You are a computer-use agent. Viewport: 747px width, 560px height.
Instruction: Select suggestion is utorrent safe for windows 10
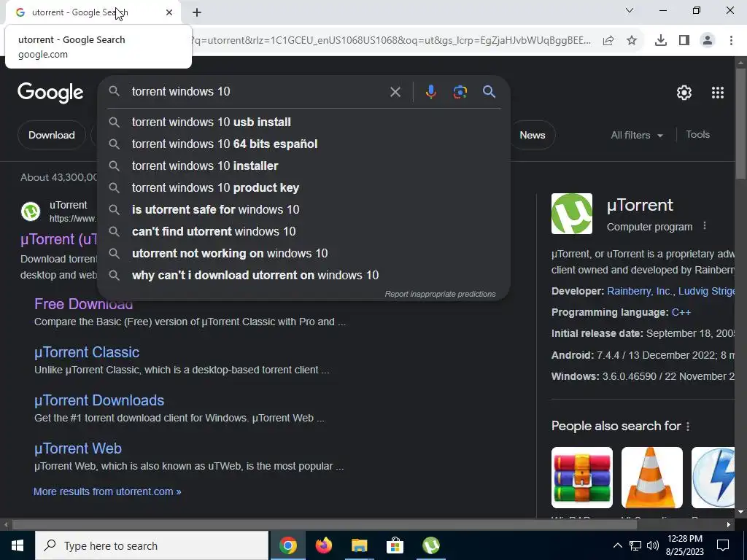click(303, 209)
